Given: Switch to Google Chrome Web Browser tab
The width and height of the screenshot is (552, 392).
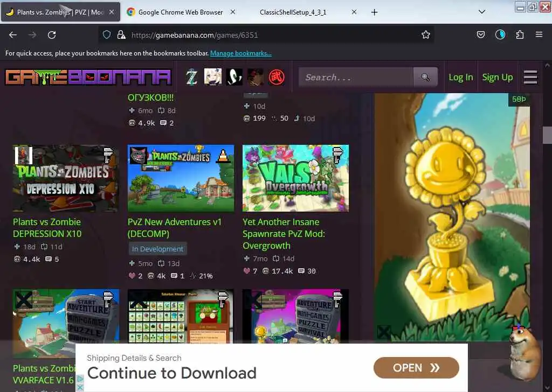Looking at the screenshot, I should pos(181,12).
